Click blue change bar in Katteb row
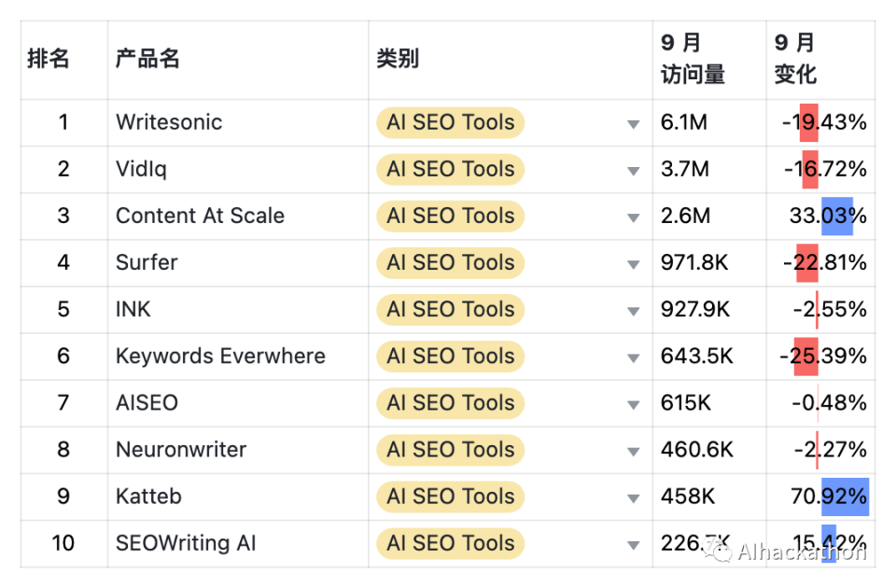The height and width of the screenshot is (588, 896). click(x=845, y=497)
